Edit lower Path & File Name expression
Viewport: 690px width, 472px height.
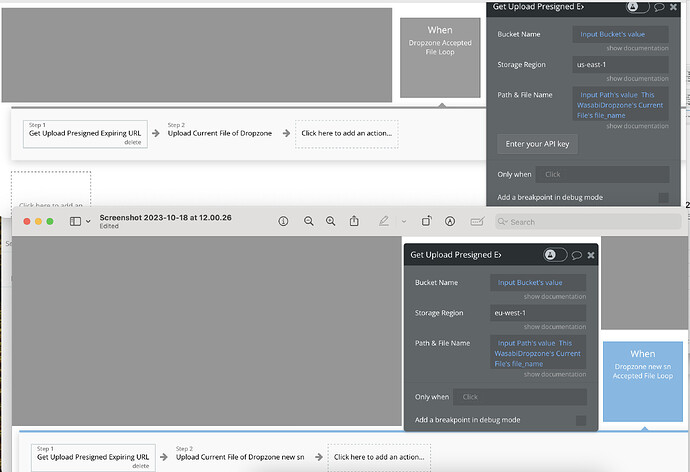click(538, 353)
